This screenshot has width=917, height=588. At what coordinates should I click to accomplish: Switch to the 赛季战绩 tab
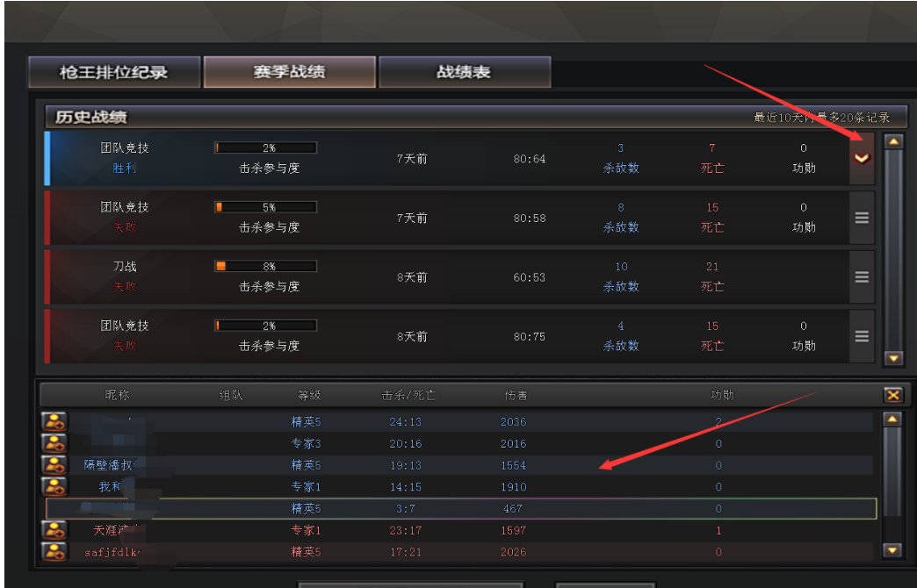click(x=290, y=72)
